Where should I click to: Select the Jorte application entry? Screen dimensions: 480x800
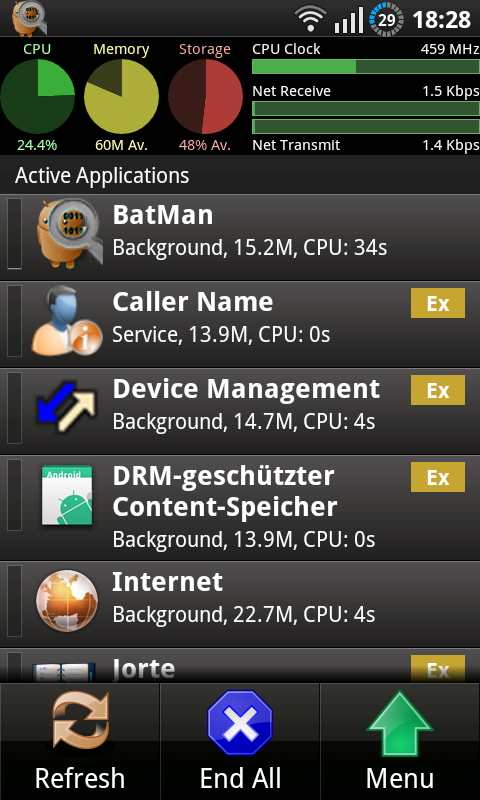240,666
